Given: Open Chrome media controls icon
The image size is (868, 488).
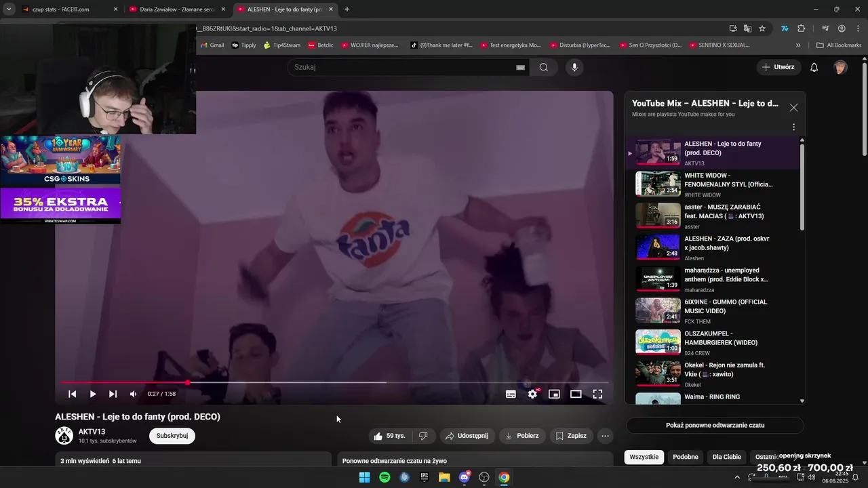Looking at the screenshot, I should pyautogui.click(x=825, y=28).
